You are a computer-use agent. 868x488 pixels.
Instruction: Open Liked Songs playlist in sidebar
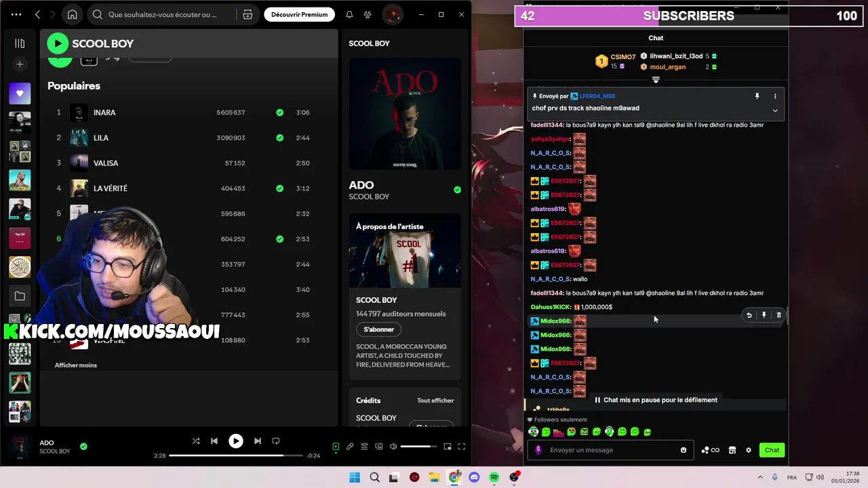pos(20,94)
